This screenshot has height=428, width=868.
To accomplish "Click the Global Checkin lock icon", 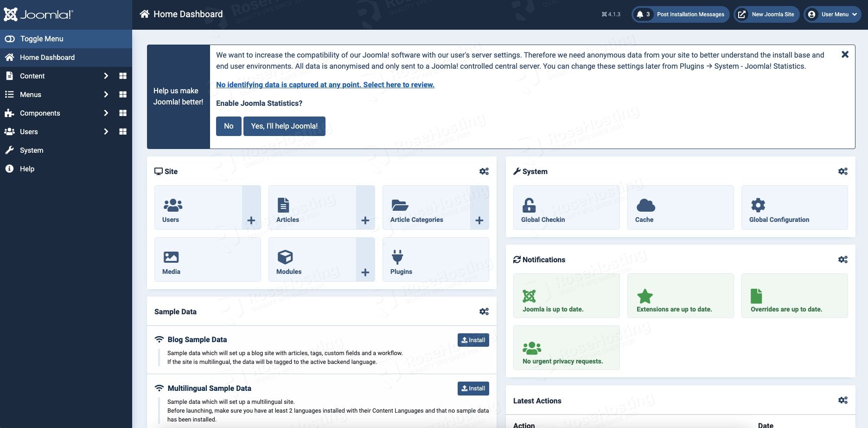I will tap(529, 204).
